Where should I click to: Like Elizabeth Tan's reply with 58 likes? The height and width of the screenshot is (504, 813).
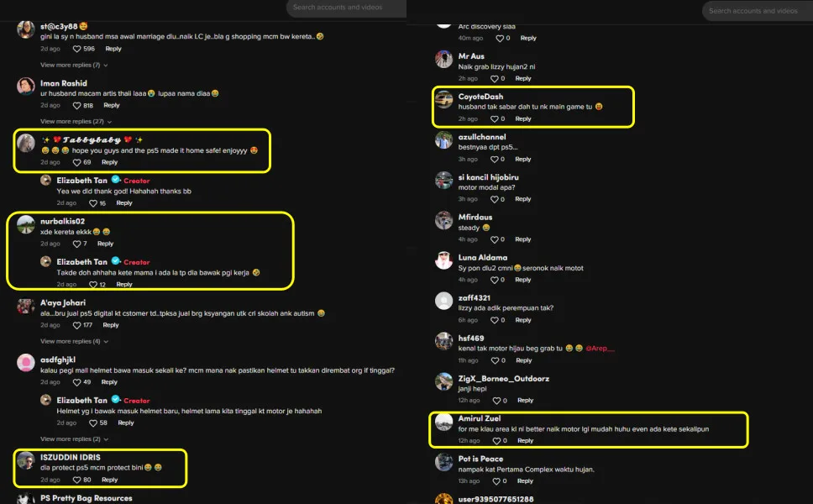93,423
